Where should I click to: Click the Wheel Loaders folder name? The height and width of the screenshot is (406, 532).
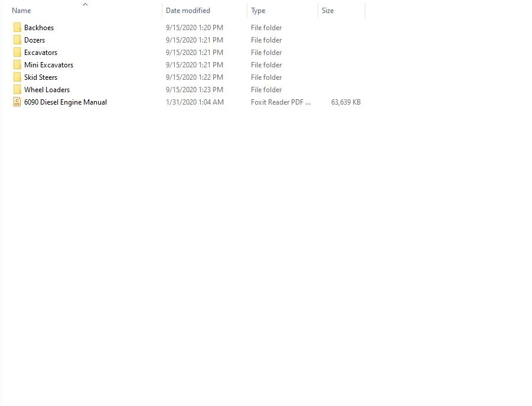point(47,90)
